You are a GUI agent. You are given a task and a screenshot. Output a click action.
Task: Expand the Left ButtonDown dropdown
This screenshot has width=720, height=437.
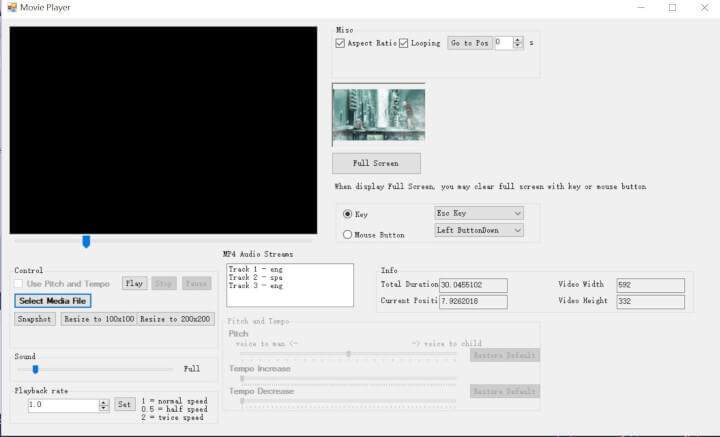tap(478, 230)
